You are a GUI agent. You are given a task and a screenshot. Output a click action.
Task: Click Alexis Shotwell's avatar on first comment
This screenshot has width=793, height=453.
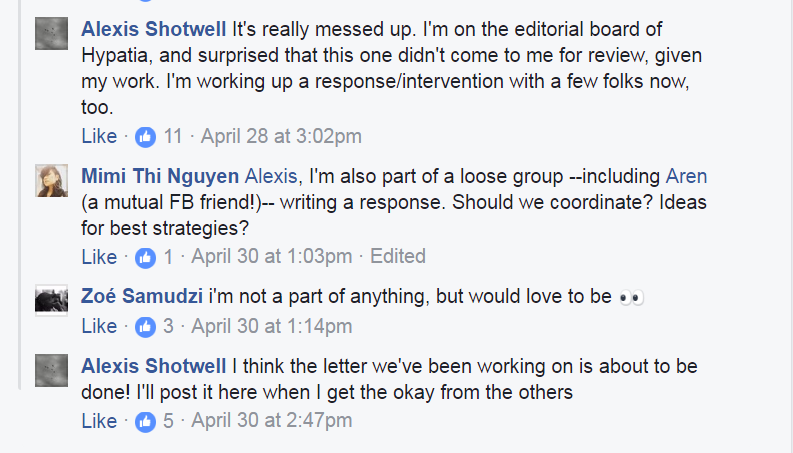click(x=51, y=34)
